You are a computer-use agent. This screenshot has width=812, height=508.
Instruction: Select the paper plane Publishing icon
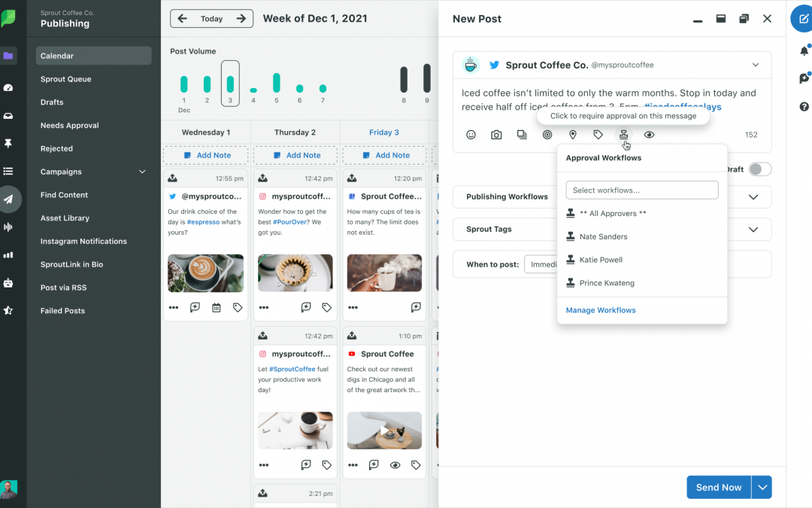pos(9,199)
